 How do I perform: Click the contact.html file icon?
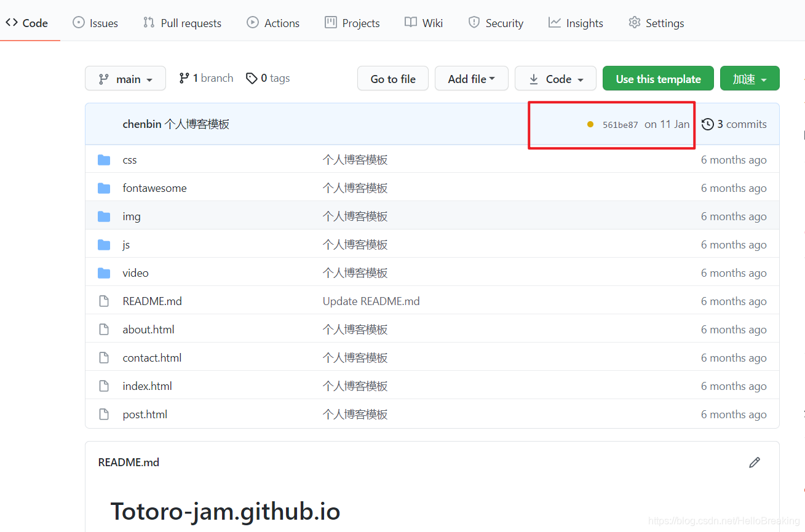[x=104, y=358]
